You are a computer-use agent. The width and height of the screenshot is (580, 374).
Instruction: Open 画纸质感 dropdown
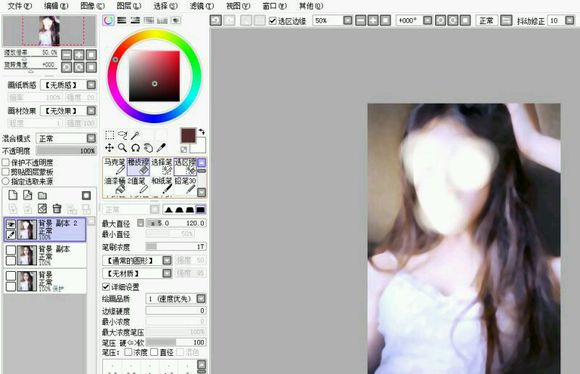tap(91, 85)
